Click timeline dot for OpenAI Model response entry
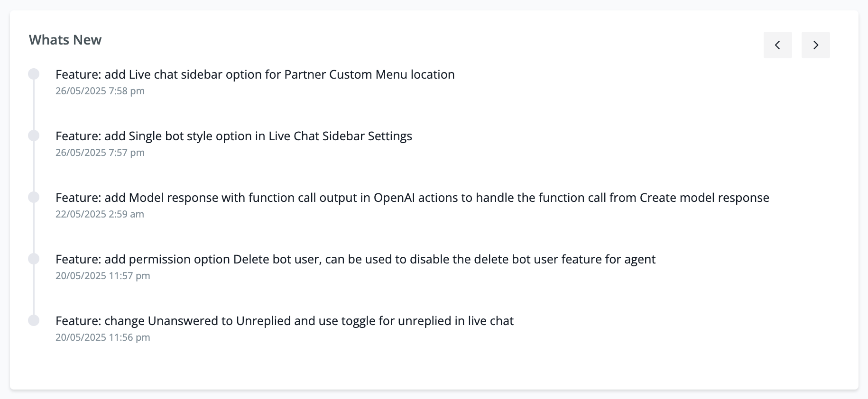This screenshot has width=868, height=399. pyautogui.click(x=34, y=197)
